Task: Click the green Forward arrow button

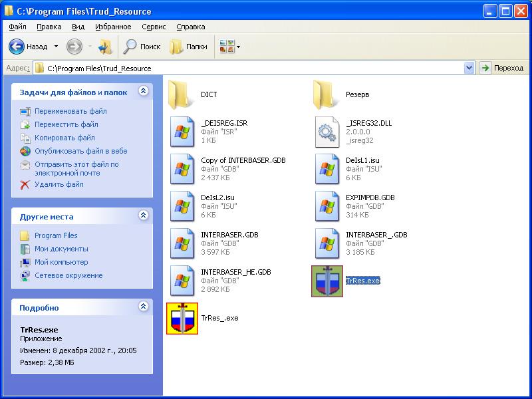Action: (x=74, y=47)
